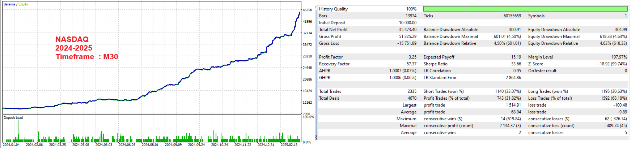Click the Balance Drawdown Maximal value "601.01 (4.50%)"

point(508,36)
